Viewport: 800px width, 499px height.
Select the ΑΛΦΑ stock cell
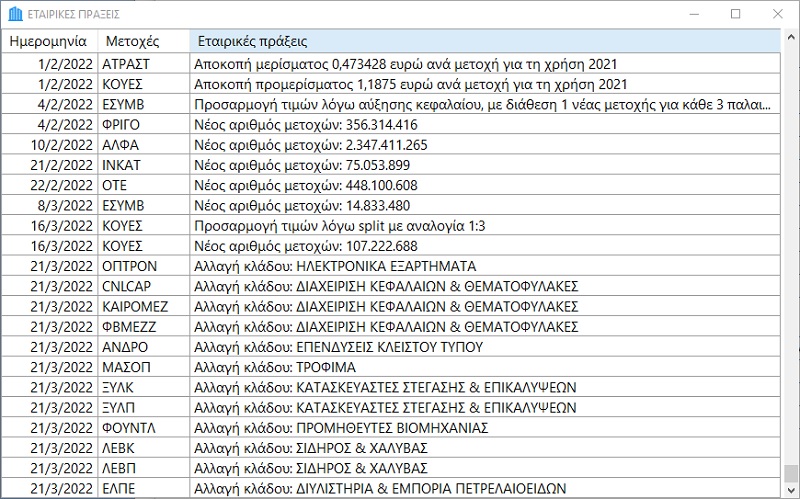click(143, 145)
